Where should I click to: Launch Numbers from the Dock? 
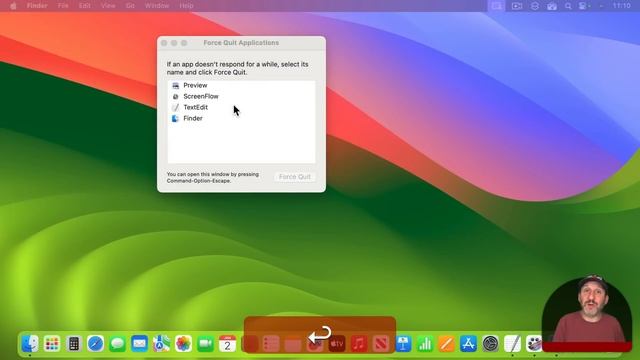[425, 344]
